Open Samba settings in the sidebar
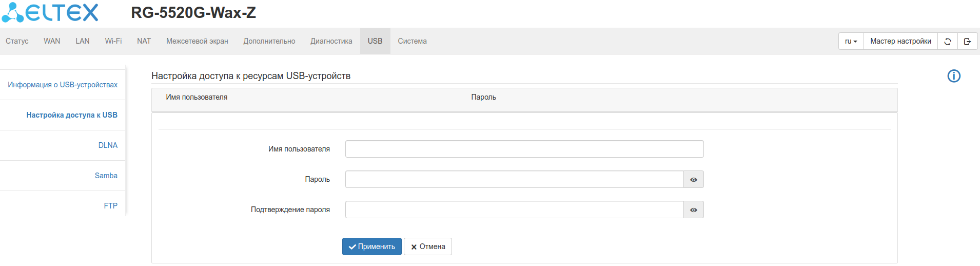980x266 pixels. tap(106, 176)
